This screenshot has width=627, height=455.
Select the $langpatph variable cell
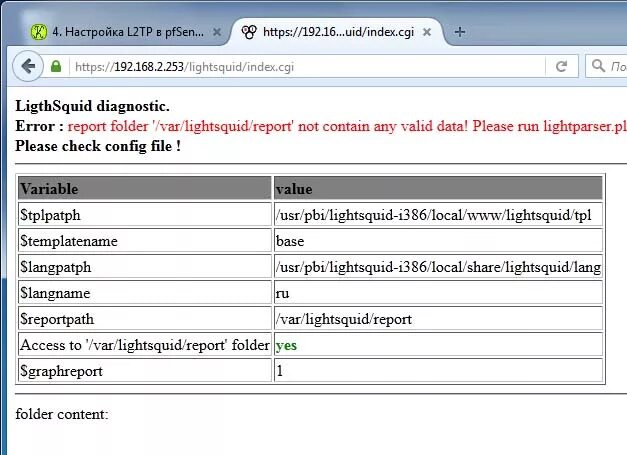coord(145,266)
